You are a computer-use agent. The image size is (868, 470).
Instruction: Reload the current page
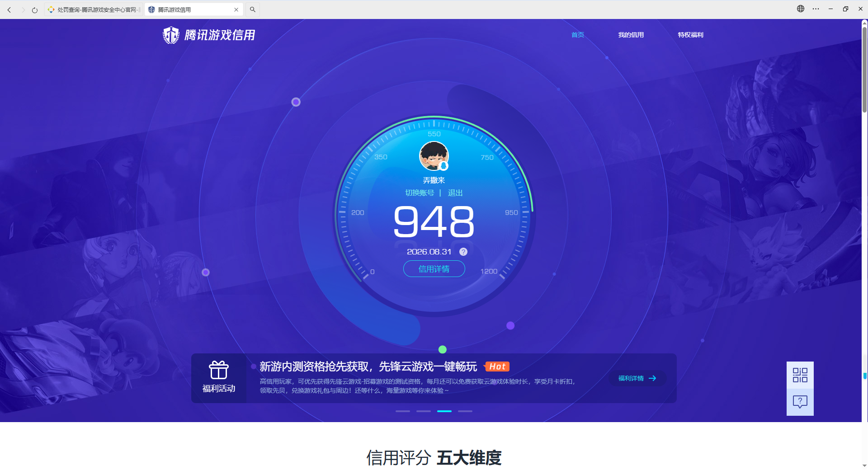(35, 9)
